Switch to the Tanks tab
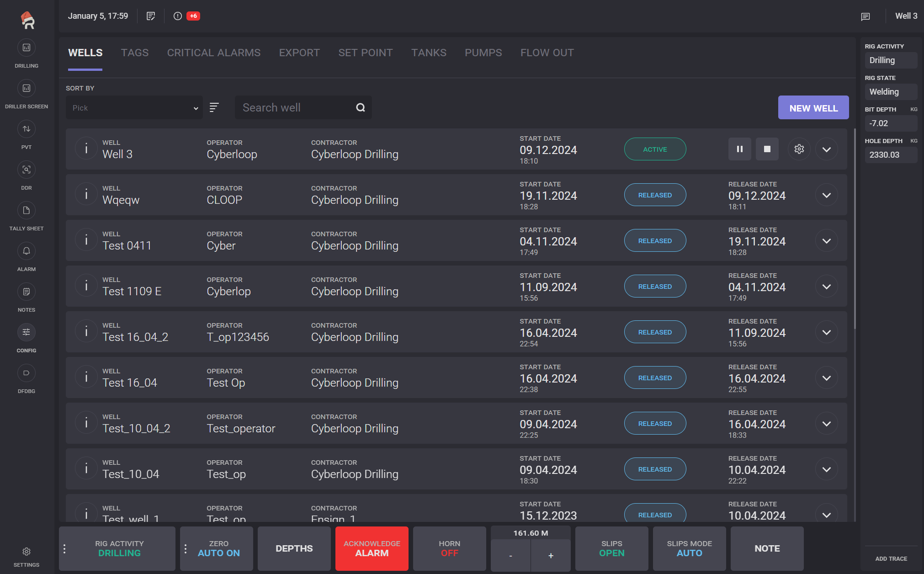924x574 pixels. pos(428,53)
